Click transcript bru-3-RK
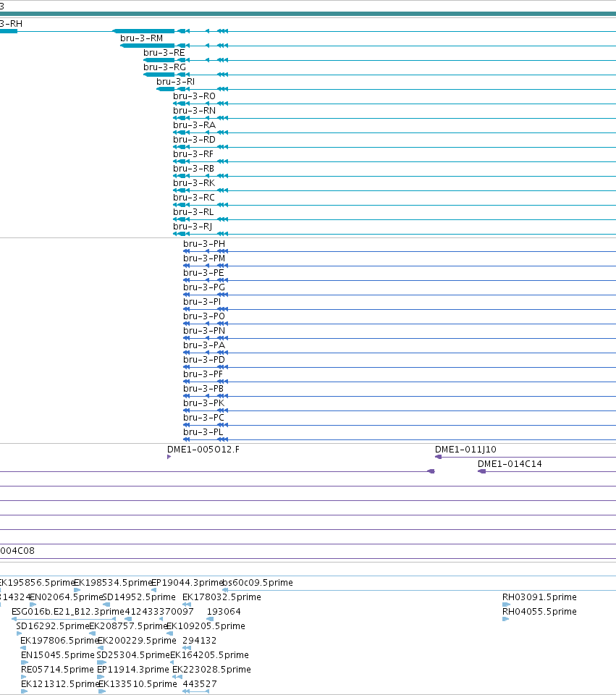 194,183
